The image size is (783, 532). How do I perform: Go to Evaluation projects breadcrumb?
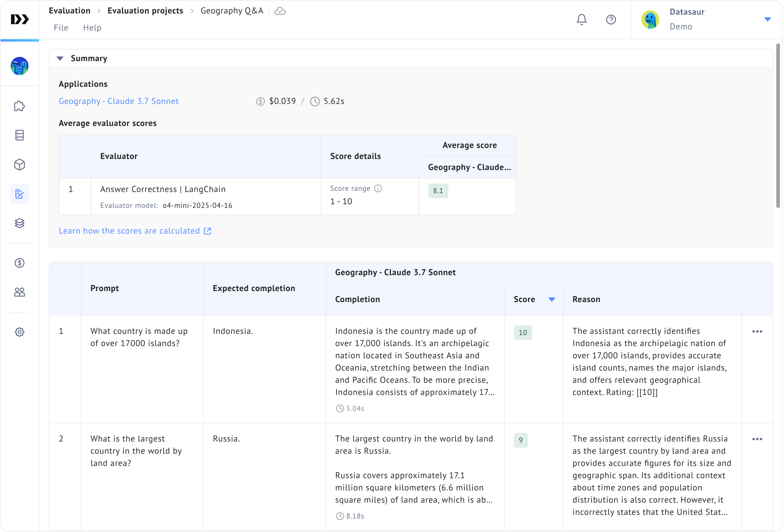(145, 11)
